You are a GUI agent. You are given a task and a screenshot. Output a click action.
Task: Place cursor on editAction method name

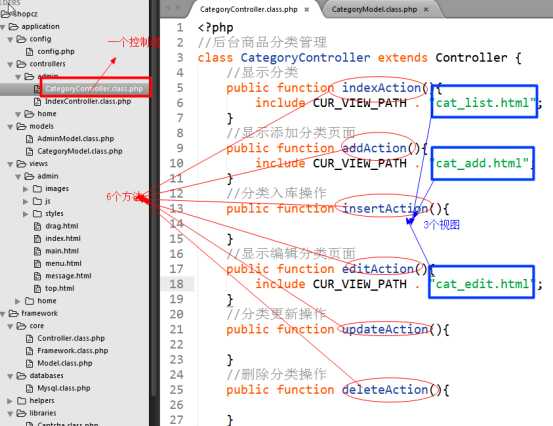coord(378,269)
